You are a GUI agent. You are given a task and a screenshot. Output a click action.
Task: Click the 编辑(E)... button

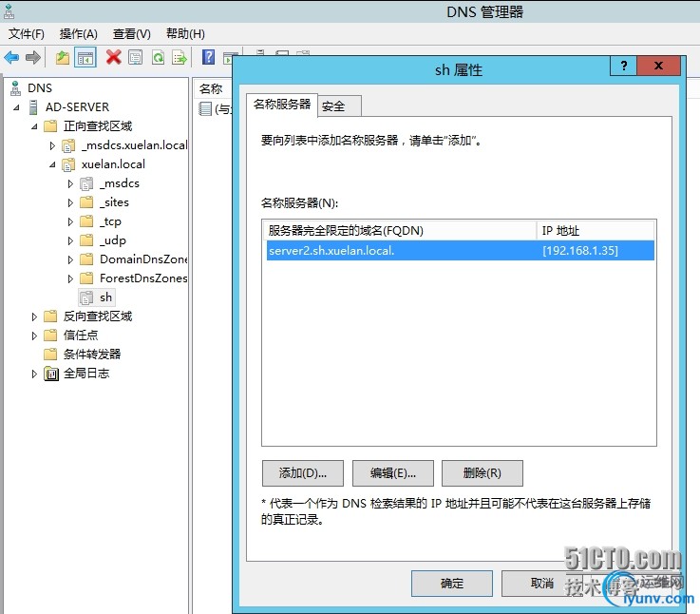point(393,473)
